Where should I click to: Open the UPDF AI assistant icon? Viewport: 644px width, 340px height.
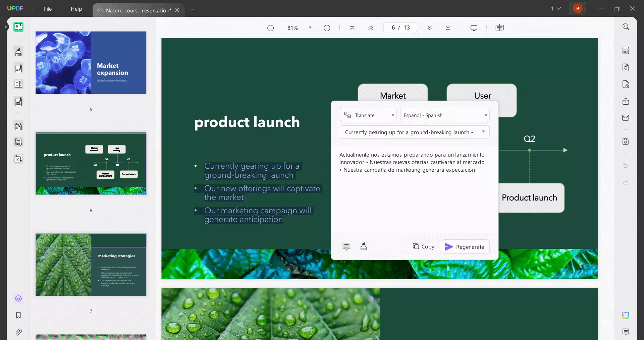[x=625, y=315]
